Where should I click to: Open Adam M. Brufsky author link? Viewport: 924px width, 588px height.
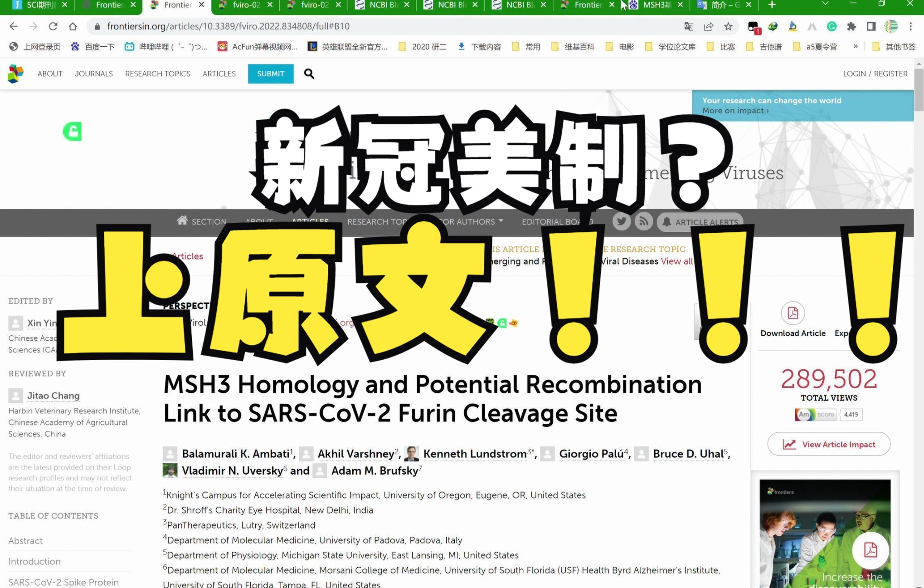click(374, 470)
